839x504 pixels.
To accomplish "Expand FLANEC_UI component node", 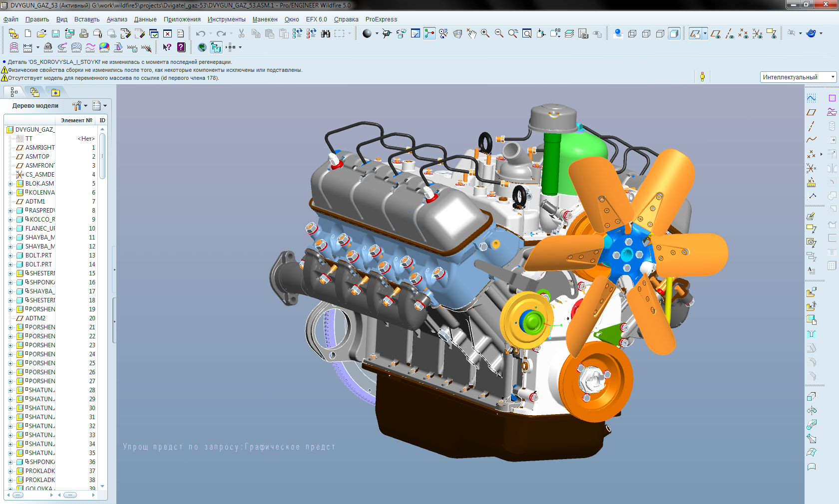I will (x=10, y=229).
